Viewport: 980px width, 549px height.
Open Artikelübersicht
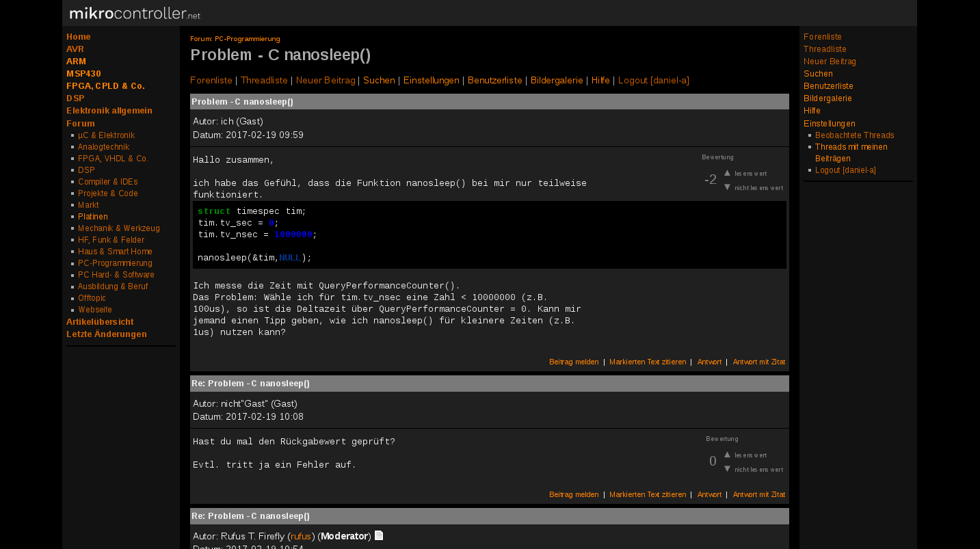click(x=100, y=322)
